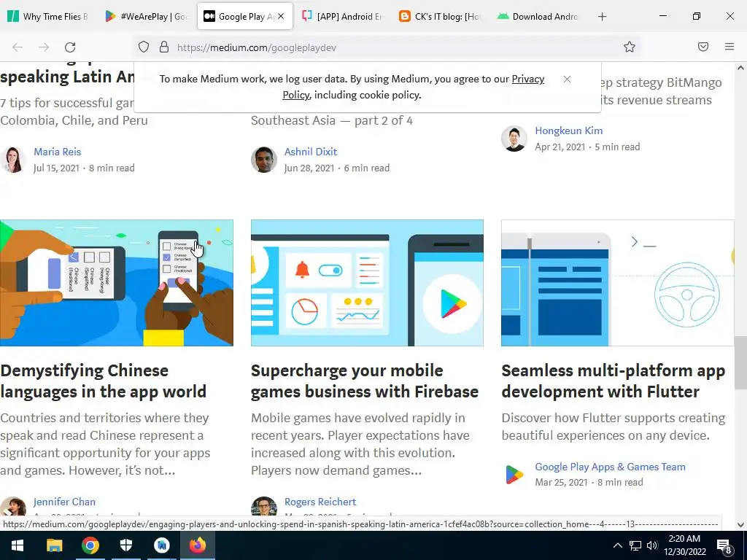
Task: Click Jennifer Chan's avatar photo
Action: point(13,506)
